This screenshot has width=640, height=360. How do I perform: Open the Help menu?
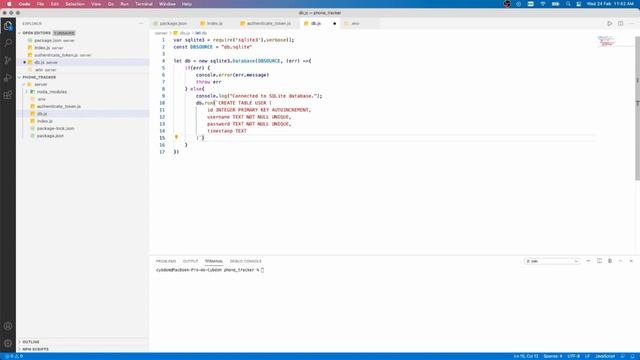pyautogui.click(x=187, y=4)
